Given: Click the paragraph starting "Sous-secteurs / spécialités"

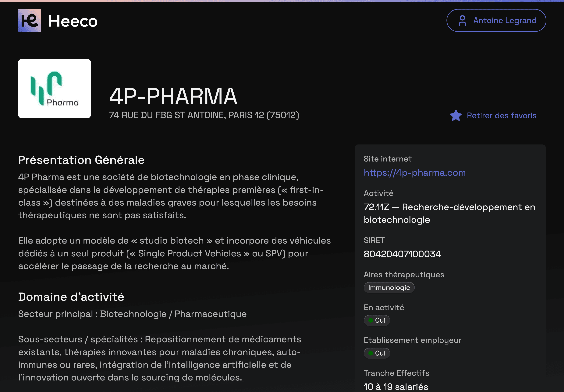Looking at the screenshot, I should tap(160, 358).
